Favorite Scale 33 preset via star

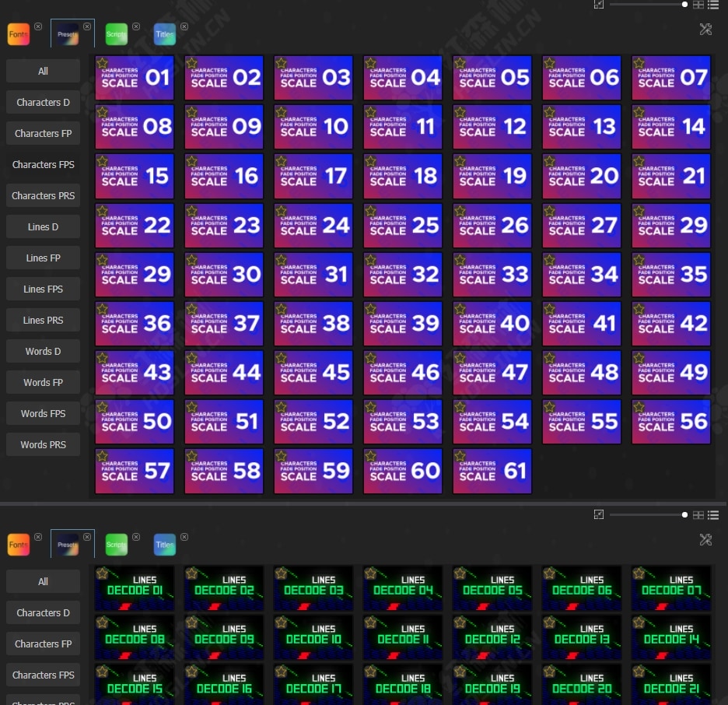(x=460, y=261)
